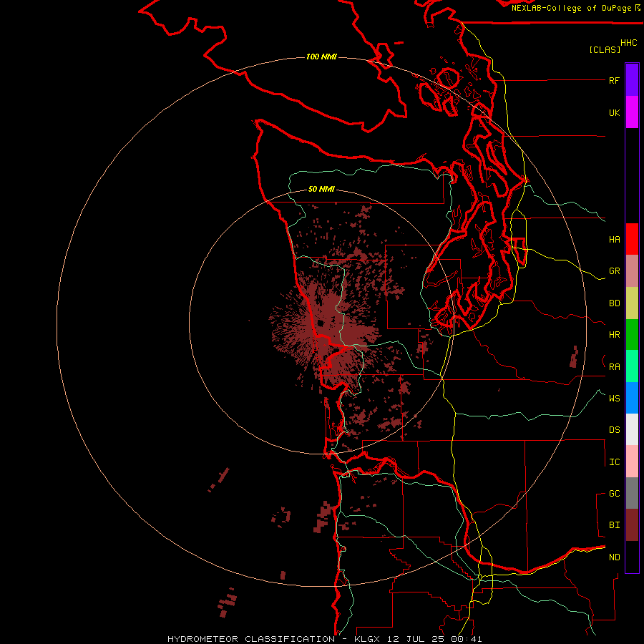This screenshot has width=644, height=644.
Task: Click the "HR" legend label
Action: pyautogui.click(x=614, y=335)
